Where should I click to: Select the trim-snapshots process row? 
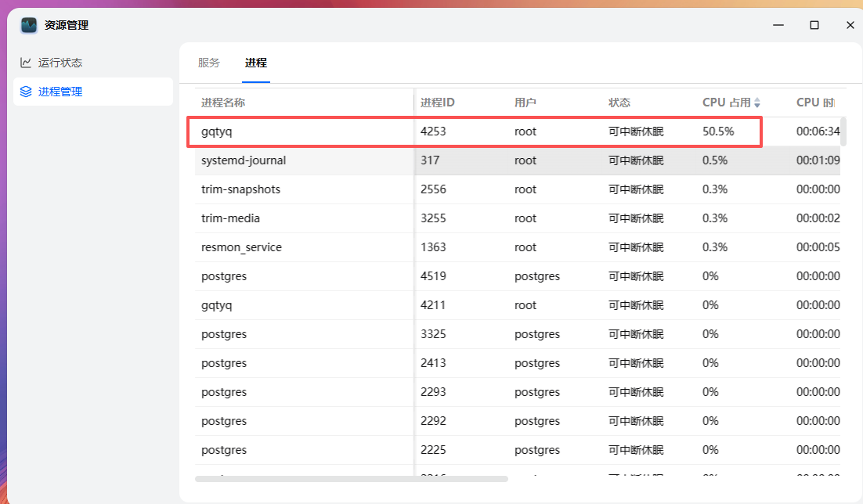518,189
